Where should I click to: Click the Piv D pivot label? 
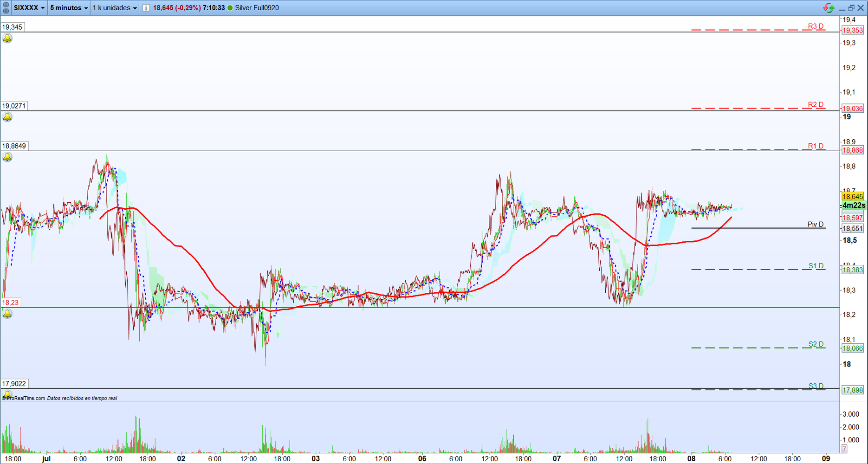pos(816,225)
